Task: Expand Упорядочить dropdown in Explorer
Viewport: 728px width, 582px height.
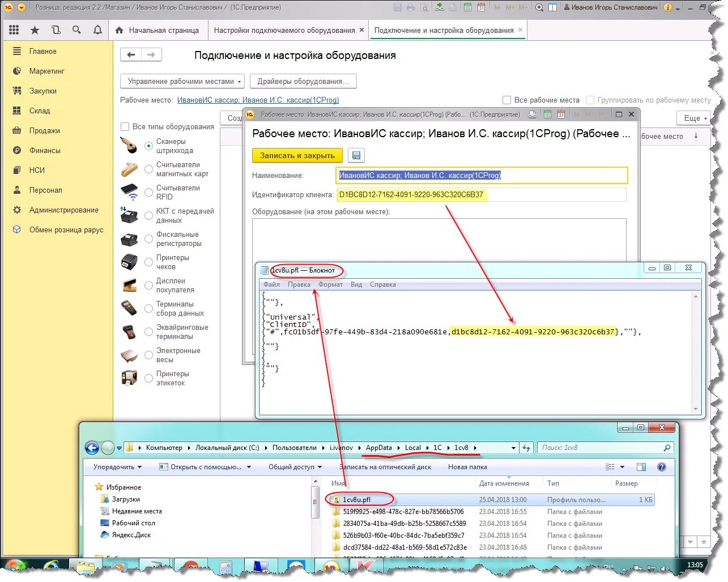Action: point(118,467)
